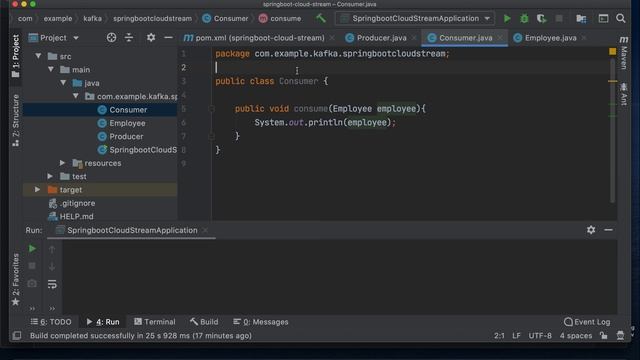640x360 pixels.
Task: Locate the current file with the crosshair icon
Action: [x=111, y=38]
